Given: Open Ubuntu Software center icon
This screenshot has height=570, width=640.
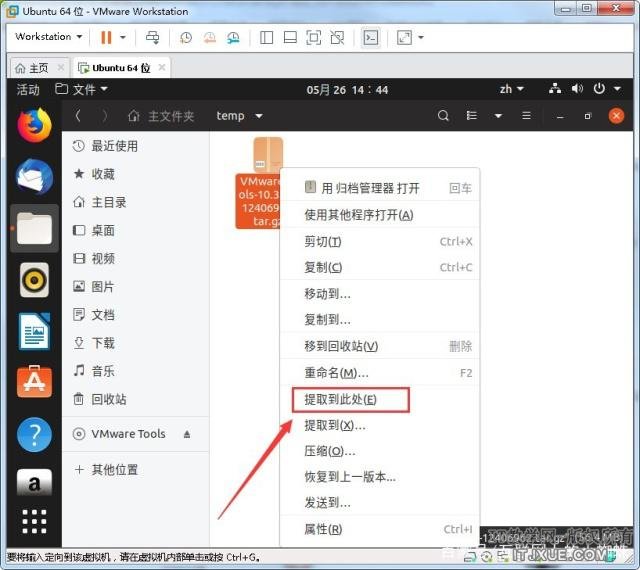Looking at the screenshot, I should point(34,382).
